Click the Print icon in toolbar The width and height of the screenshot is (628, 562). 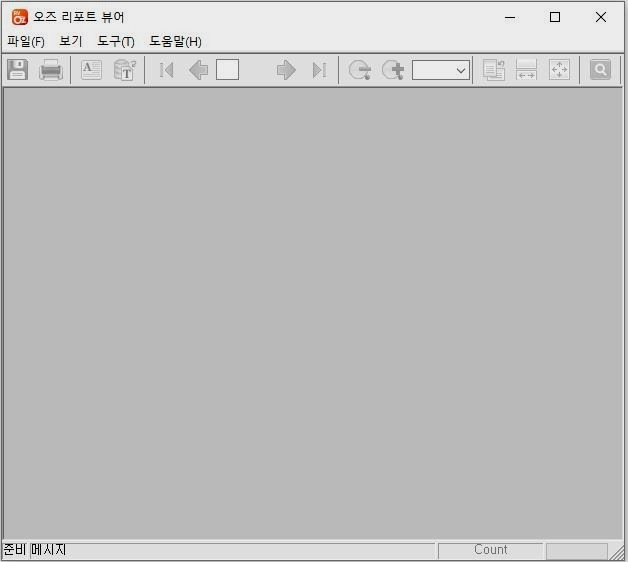(51, 70)
